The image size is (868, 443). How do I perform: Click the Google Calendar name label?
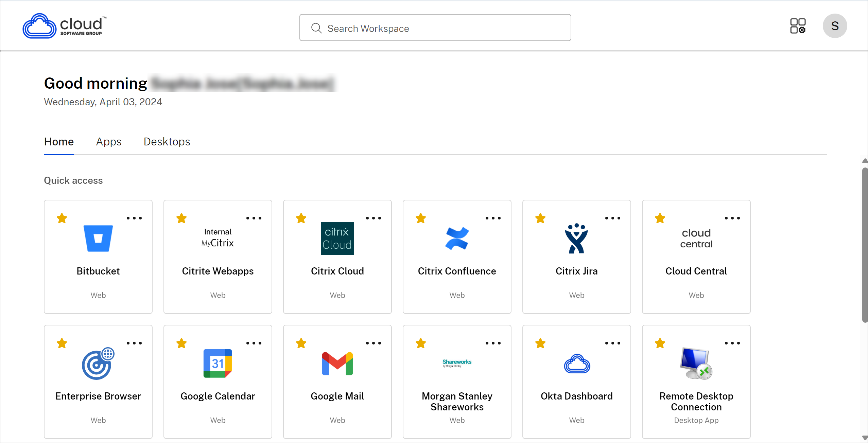218,396
